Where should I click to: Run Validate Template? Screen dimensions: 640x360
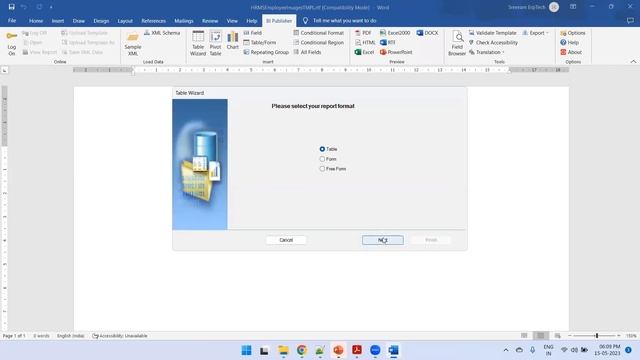(x=492, y=33)
